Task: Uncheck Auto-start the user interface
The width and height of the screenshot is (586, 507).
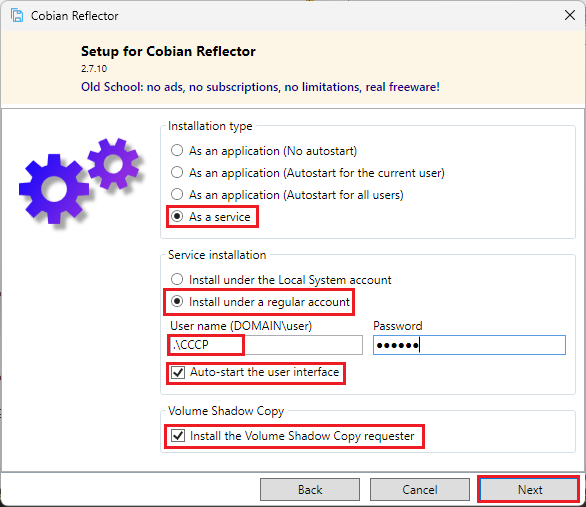Action: pos(178,372)
